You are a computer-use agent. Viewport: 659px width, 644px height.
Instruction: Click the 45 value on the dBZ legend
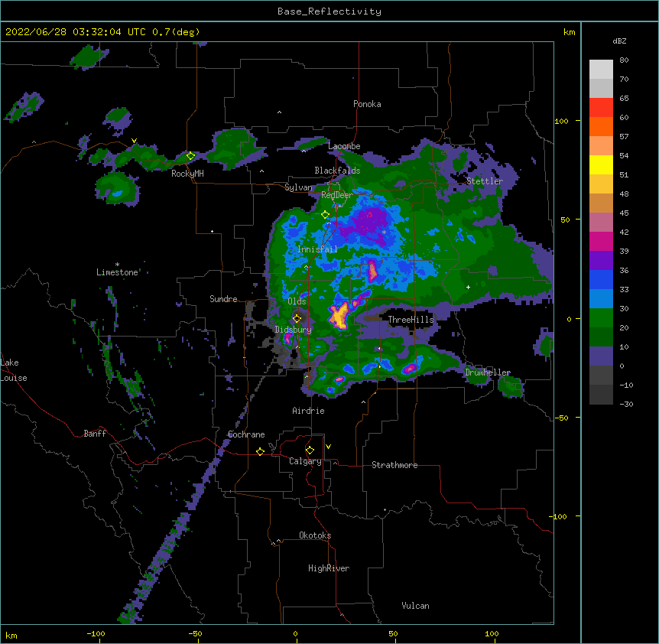click(624, 213)
